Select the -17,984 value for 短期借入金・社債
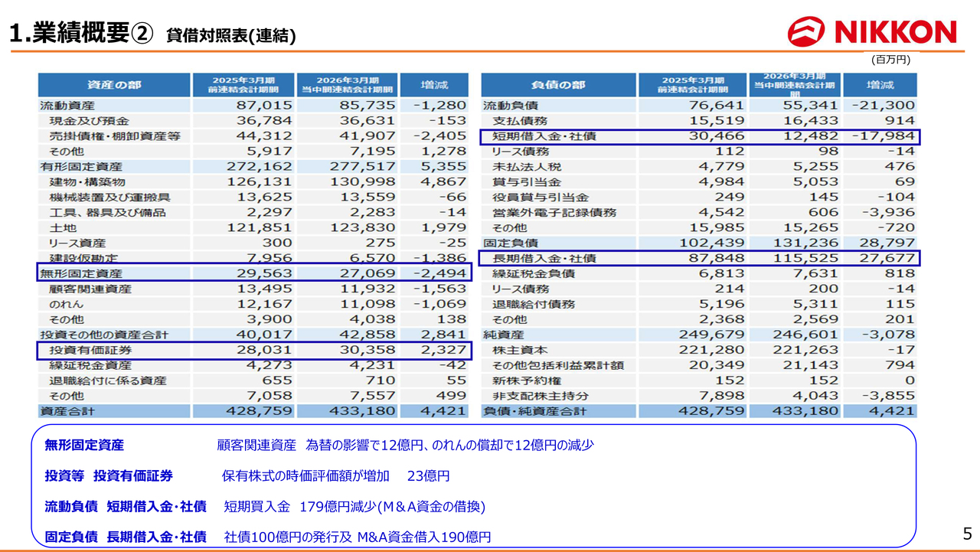The width and height of the screenshot is (980, 552). pyautogui.click(x=883, y=136)
